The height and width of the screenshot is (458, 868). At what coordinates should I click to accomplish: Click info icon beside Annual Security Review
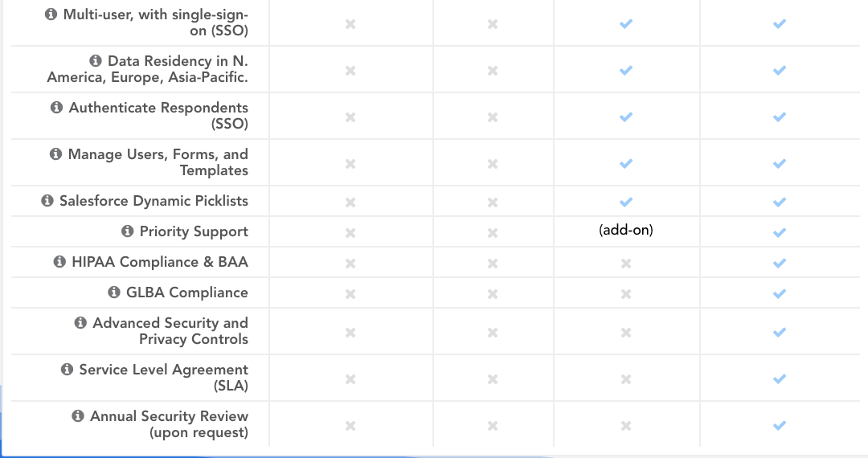pyautogui.click(x=78, y=416)
